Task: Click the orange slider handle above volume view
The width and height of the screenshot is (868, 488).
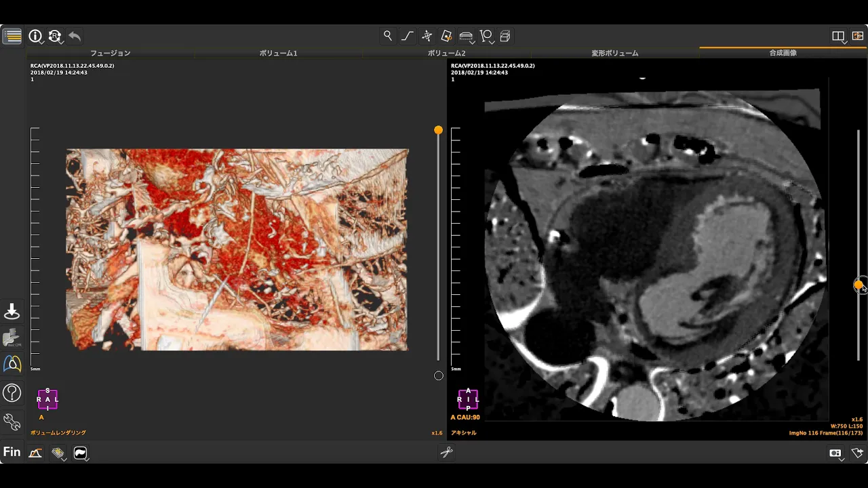Action: (438, 130)
